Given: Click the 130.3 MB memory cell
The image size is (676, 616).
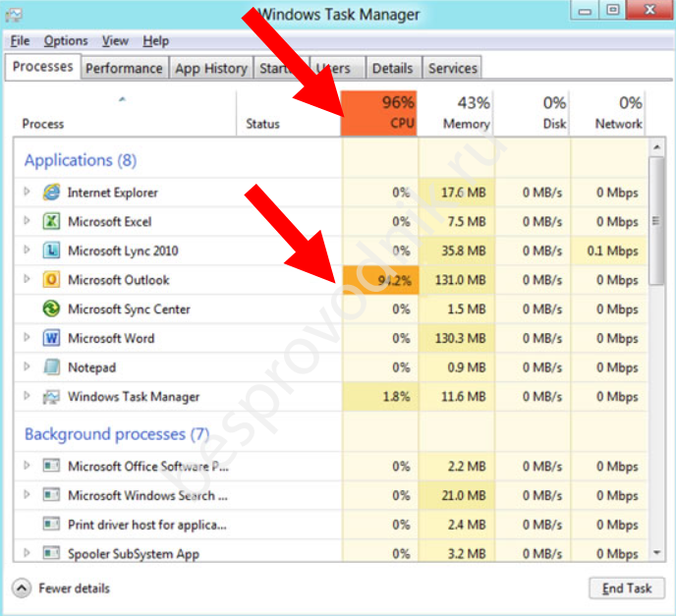Looking at the screenshot, I should point(457,338).
